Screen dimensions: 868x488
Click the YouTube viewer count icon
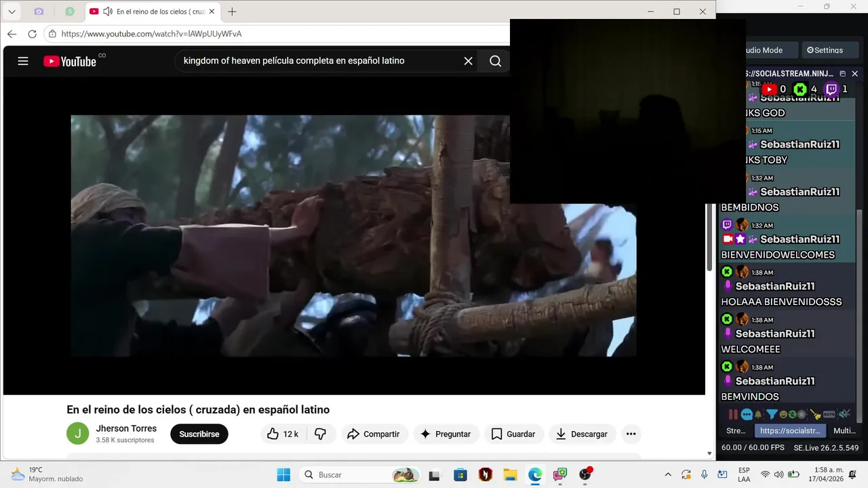768,89
